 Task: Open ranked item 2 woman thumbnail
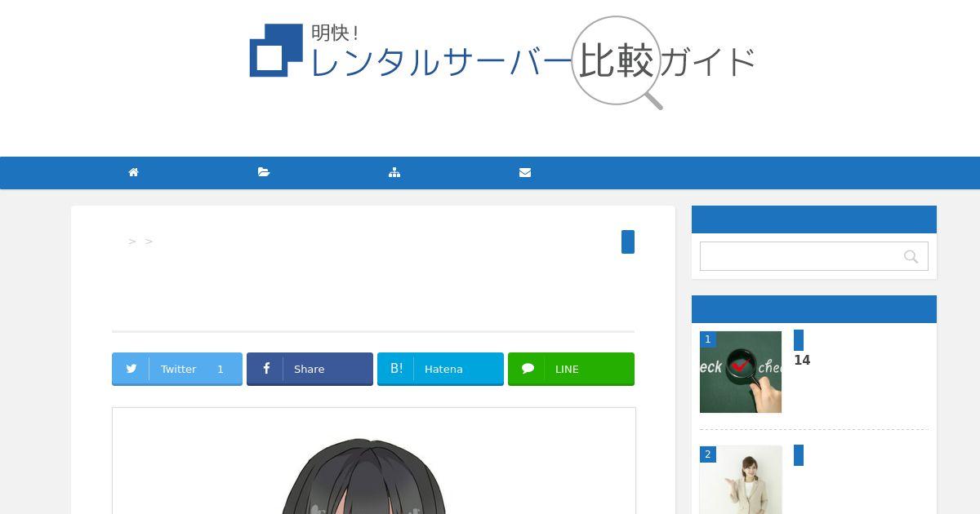pyautogui.click(x=741, y=480)
